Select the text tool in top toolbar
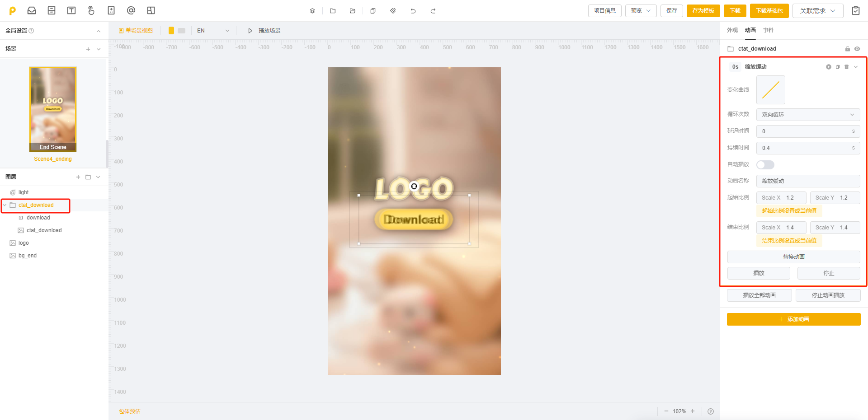 tap(71, 10)
